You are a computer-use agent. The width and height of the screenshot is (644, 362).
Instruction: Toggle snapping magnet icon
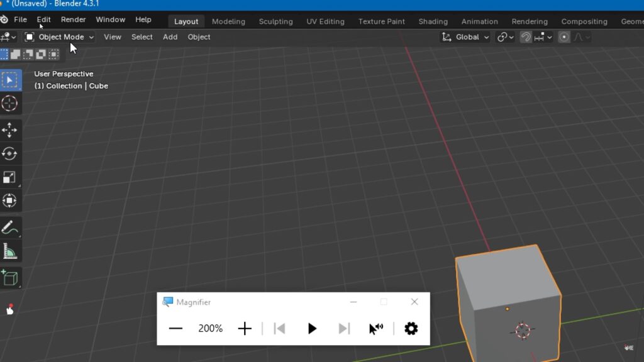pos(525,37)
